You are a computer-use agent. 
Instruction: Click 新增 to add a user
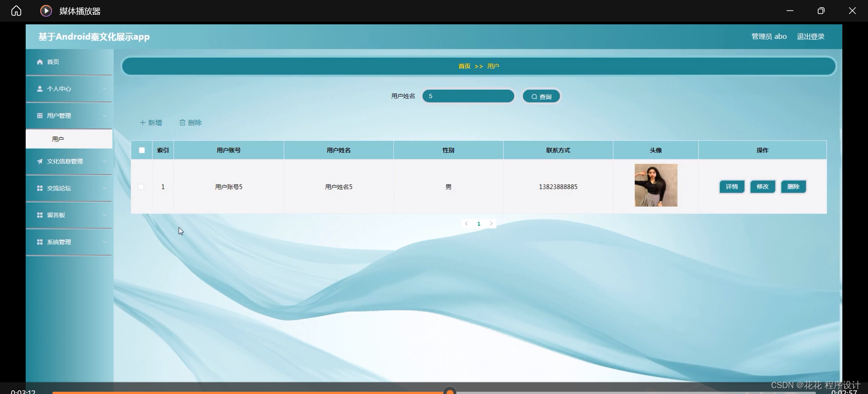click(x=151, y=122)
